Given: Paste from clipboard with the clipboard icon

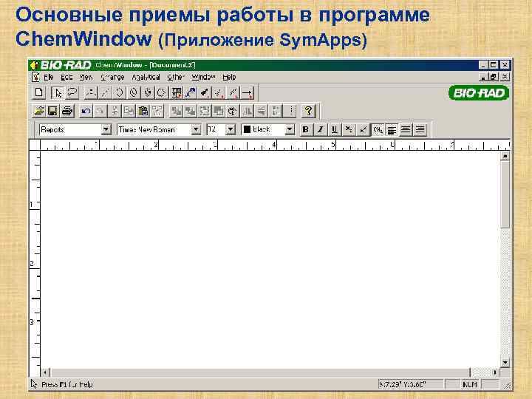Looking at the screenshot, I should pos(143,111).
